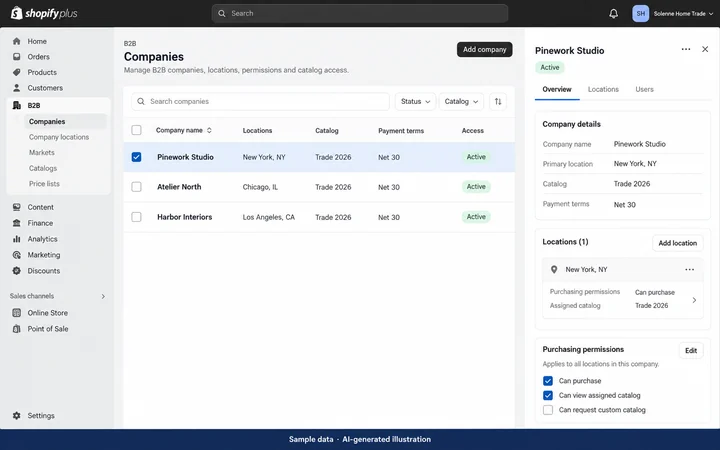Click the Orders icon in sidebar
Image resolution: width=720 pixels, height=450 pixels.
click(x=17, y=57)
